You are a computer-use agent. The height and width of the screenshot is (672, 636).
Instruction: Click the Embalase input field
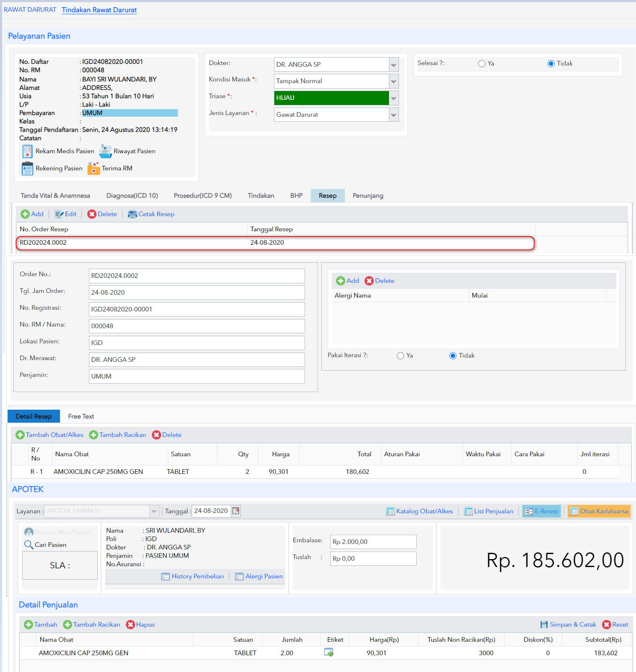click(373, 542)
